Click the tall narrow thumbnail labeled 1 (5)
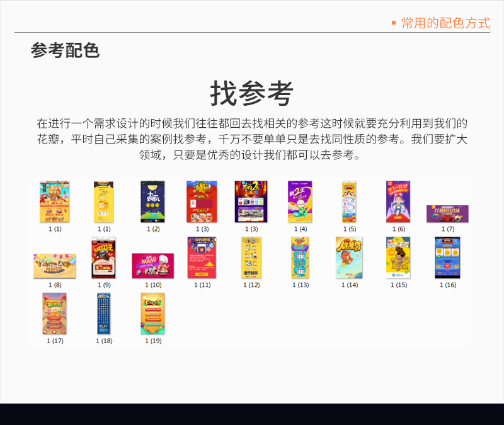Image resolution: width=504 pixels, height=425 pixels. [349, 202]
